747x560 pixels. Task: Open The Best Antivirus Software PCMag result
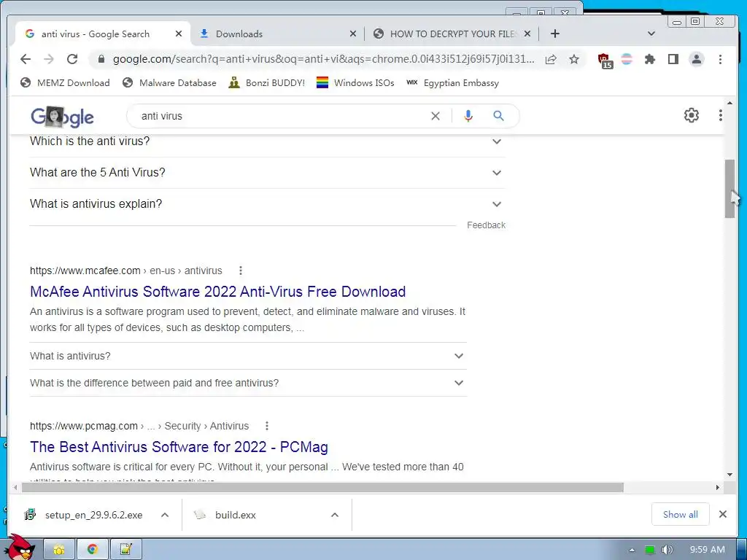pyautogui.click(x=179, y=447)
